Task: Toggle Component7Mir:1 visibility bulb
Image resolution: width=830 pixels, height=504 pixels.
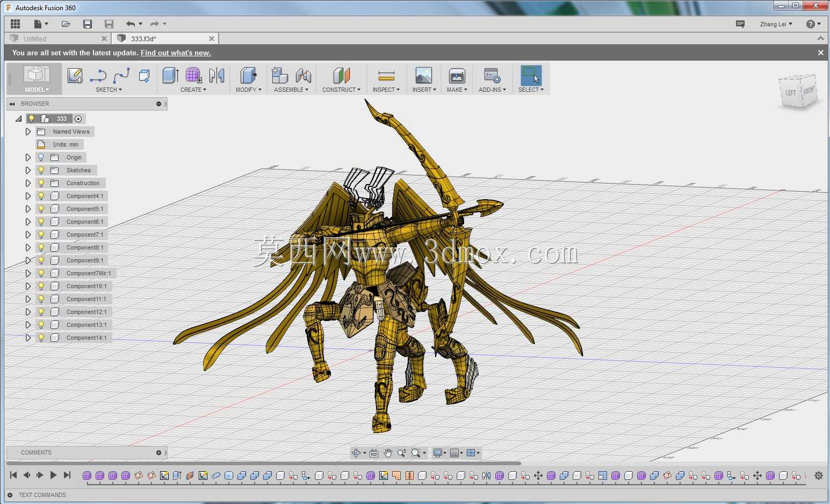Action: coord(41,273)
